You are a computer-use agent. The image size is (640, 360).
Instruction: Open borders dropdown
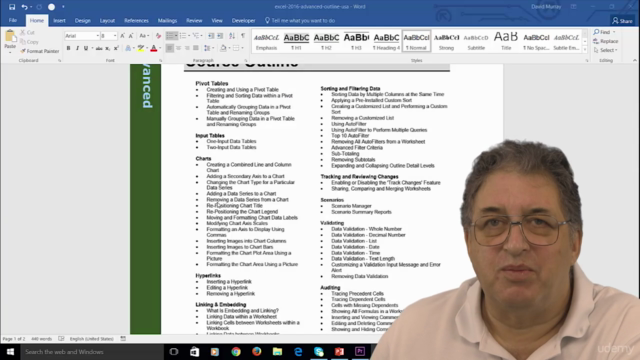[242, 48]
